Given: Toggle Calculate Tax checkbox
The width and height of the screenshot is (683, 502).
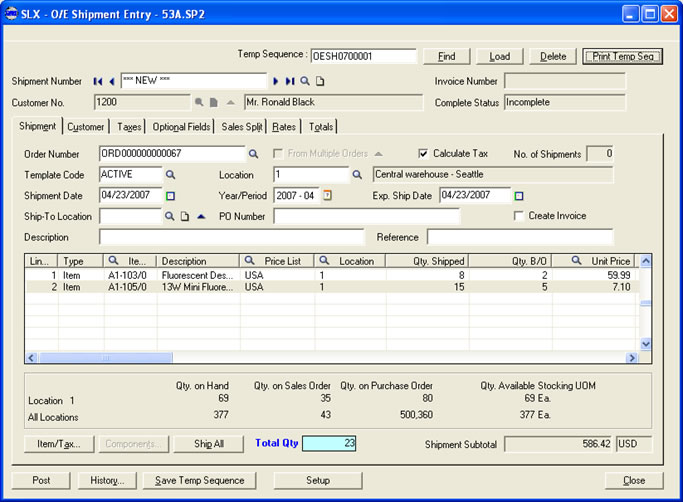Looking at the screenshot, I should coord(423,154).
